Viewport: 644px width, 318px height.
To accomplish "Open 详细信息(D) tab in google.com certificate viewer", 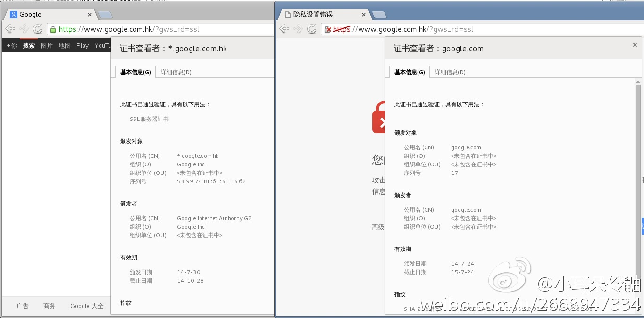I will [x=450, y=72].
